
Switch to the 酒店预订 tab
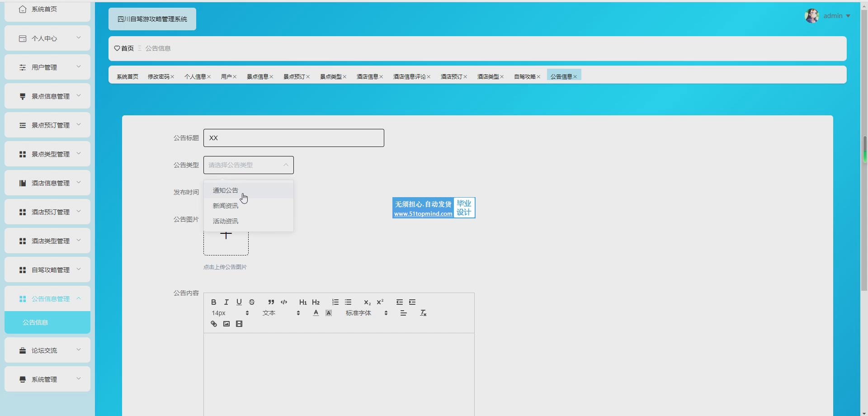(452, 76)
